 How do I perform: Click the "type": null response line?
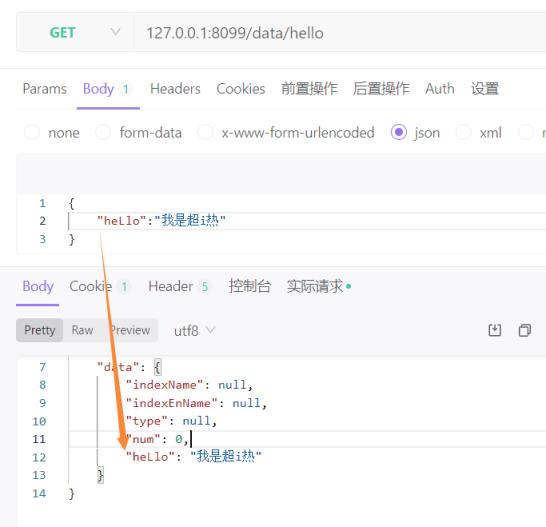pyautogui.click(x=171, y=421)
